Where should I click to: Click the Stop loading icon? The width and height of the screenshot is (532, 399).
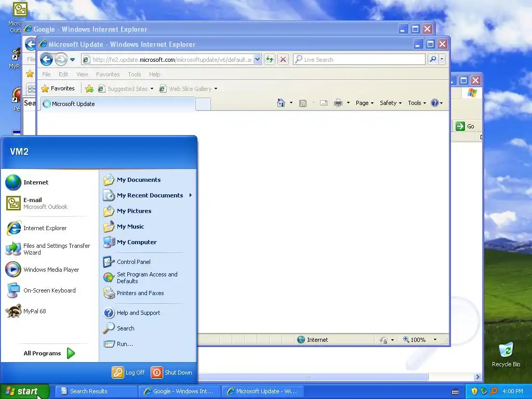[283, 60]
